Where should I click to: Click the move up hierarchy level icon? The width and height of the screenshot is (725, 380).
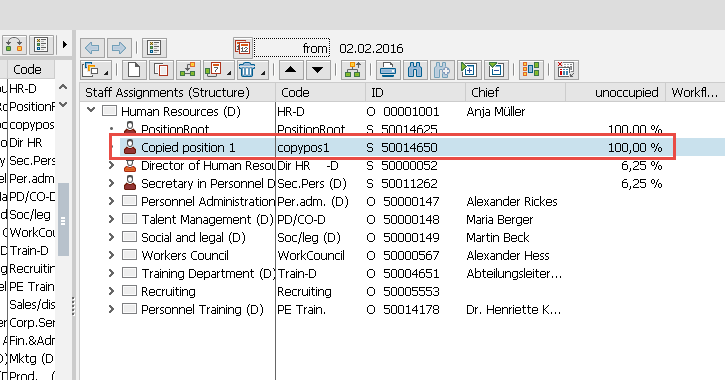[x=353, y=70]
